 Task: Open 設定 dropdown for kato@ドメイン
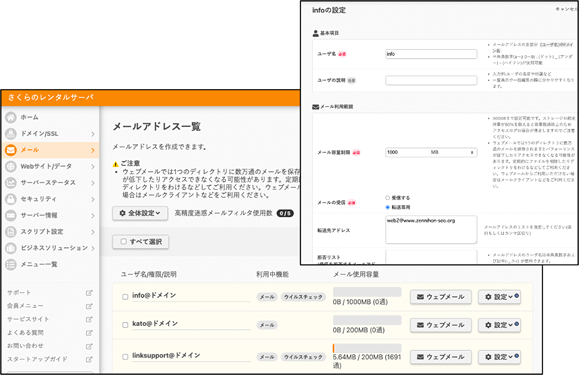[x=499, y=325]
